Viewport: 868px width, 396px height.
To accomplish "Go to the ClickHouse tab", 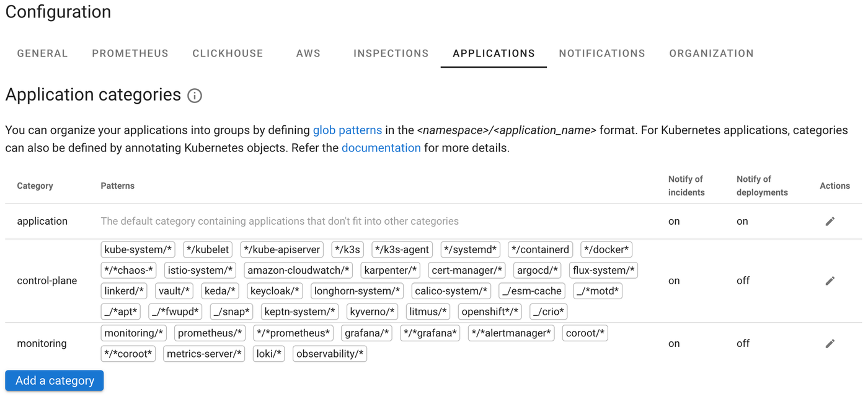I will (228, 53).
